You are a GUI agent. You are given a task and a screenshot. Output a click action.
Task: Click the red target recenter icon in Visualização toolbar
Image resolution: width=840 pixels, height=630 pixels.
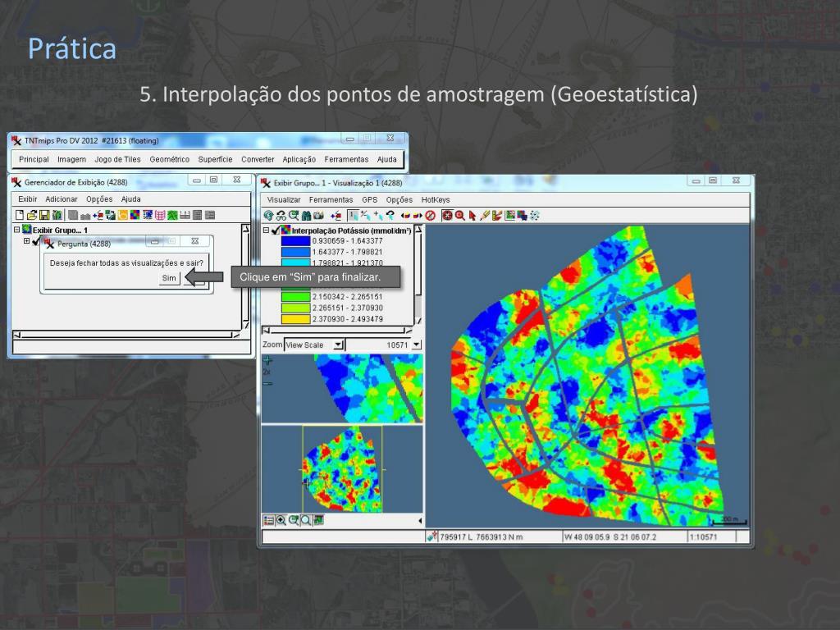tap(447, 216)
